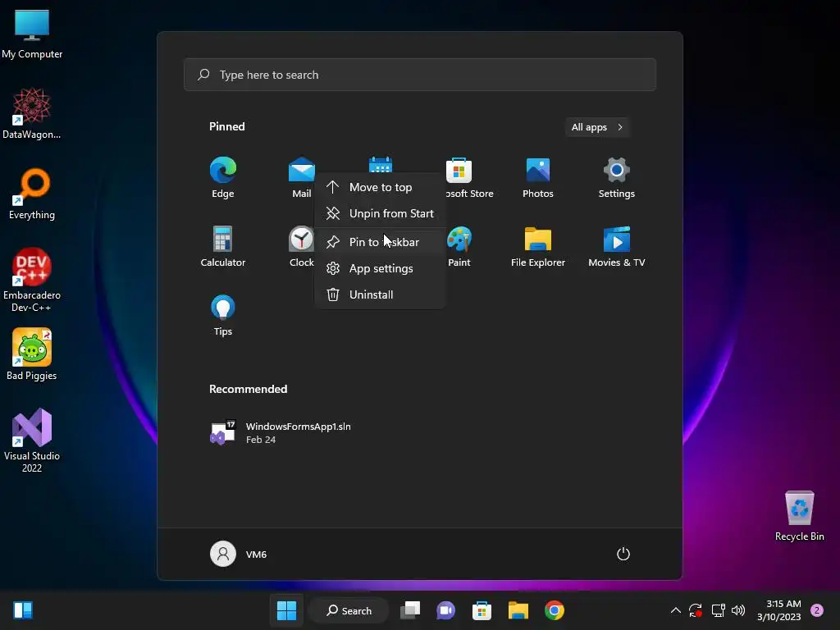Click the taskbar Search box
Image resolution: width=840 pixels, height=630 pixels.
click(x=349, y=610)
